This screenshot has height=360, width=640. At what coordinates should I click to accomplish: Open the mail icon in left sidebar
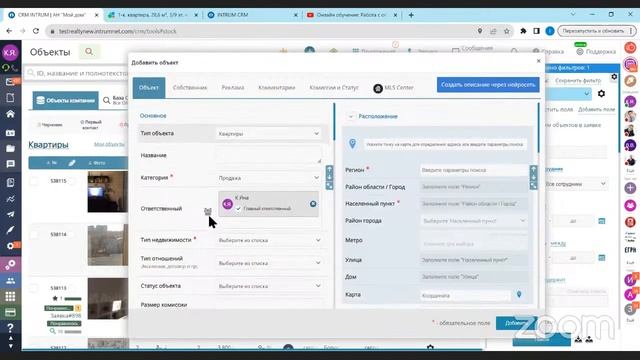point(10,82)
